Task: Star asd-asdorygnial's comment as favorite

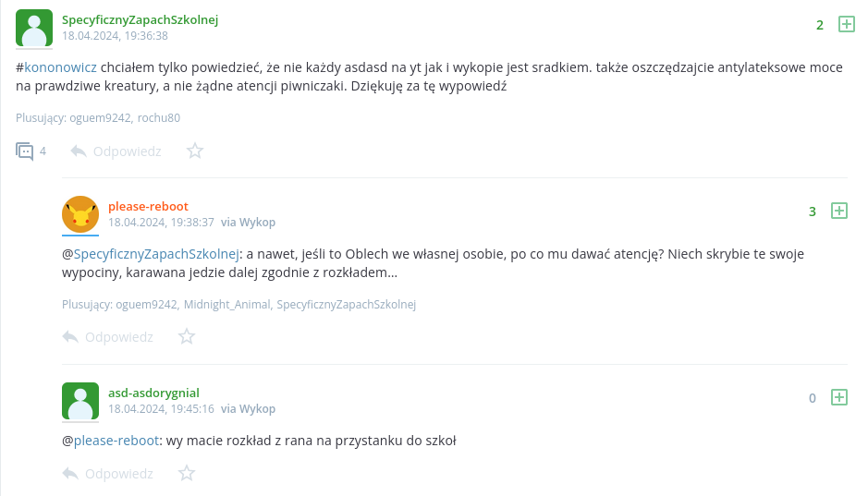Action: [187, 473]
